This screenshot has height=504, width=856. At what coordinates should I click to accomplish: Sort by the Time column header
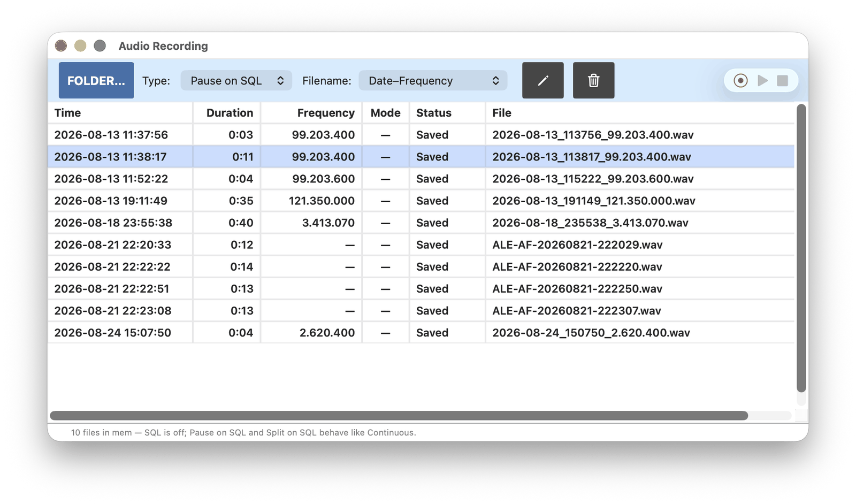click(x=120, y=113)
